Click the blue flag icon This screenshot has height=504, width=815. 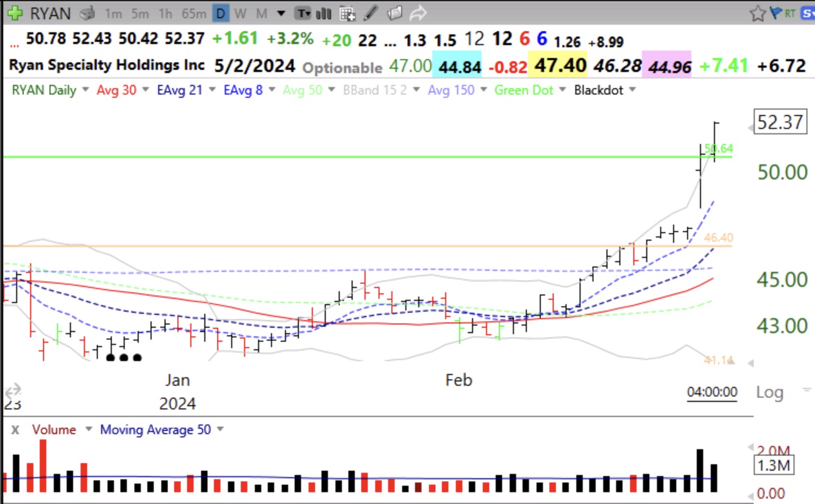coord(776,13)
